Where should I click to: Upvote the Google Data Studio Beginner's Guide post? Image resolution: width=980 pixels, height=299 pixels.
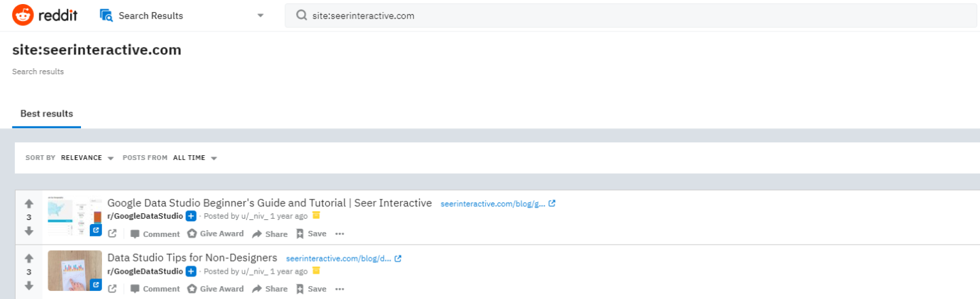click(29, 204)
